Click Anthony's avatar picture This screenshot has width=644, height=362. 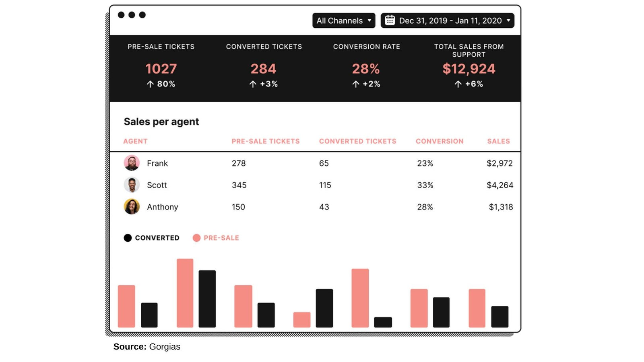click(132, 206)
